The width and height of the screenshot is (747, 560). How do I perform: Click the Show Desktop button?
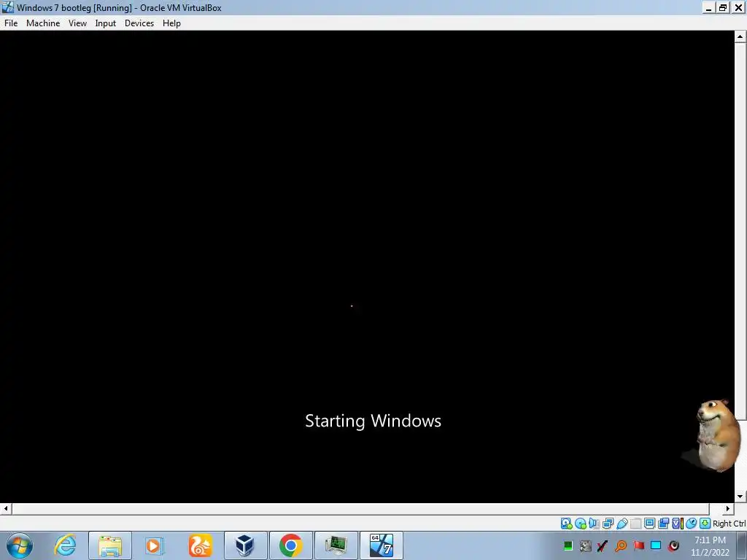tap(742, 545)
